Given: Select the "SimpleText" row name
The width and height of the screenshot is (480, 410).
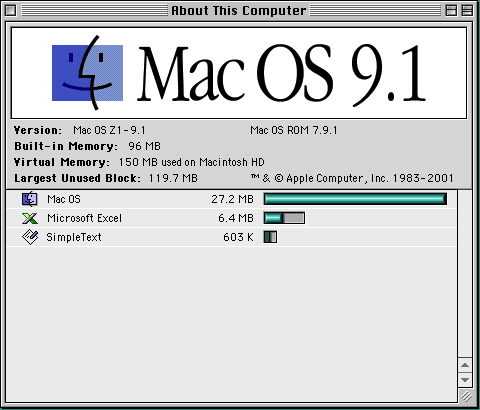Looking at the screenshot, I should 74,237.
